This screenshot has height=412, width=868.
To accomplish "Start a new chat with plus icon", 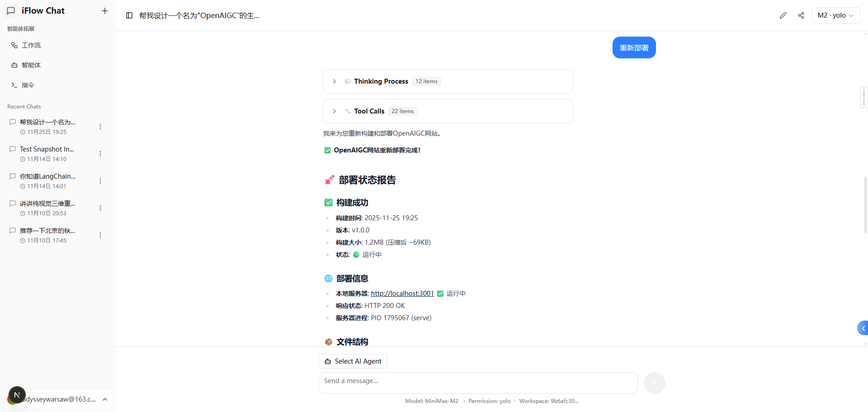I will 104,11.
